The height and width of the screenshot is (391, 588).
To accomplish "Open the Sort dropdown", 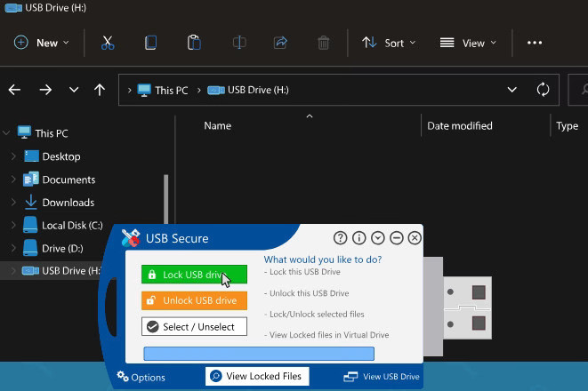I will pyautogui.click(x=389, y=43).
